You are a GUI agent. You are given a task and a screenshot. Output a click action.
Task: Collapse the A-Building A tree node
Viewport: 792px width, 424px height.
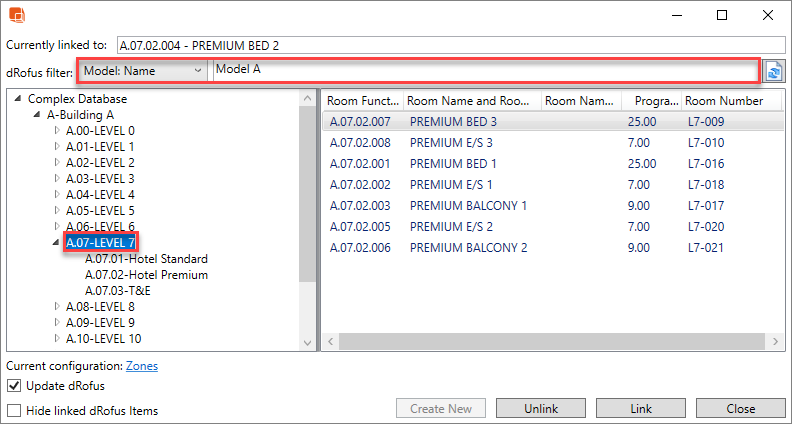38,115
